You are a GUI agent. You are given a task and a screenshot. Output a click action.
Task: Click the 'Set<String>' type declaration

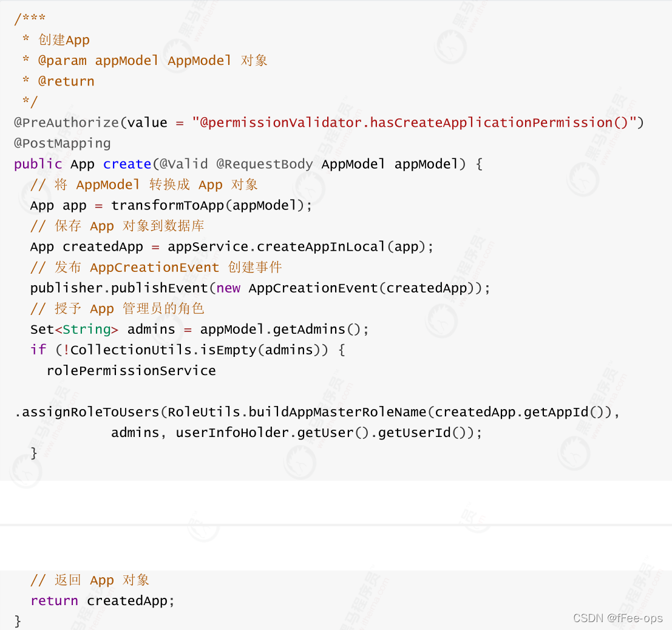click(x=74, y=329)
